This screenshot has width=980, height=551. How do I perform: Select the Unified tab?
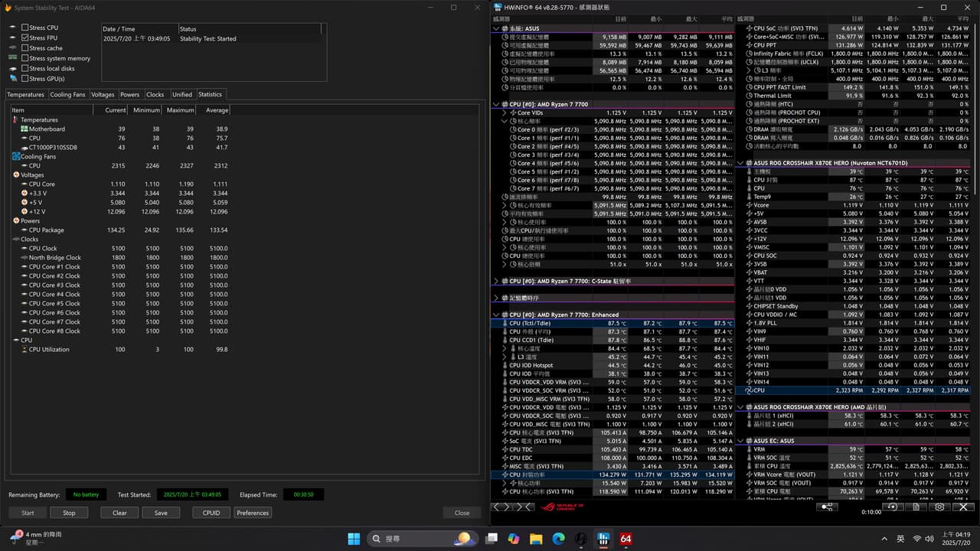pyautogui.click(x=182, y=95)
